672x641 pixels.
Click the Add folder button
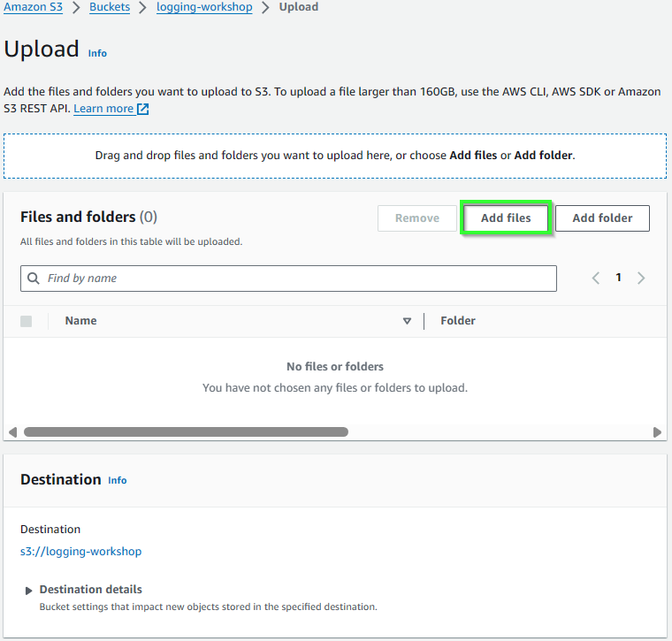[602, 218]
